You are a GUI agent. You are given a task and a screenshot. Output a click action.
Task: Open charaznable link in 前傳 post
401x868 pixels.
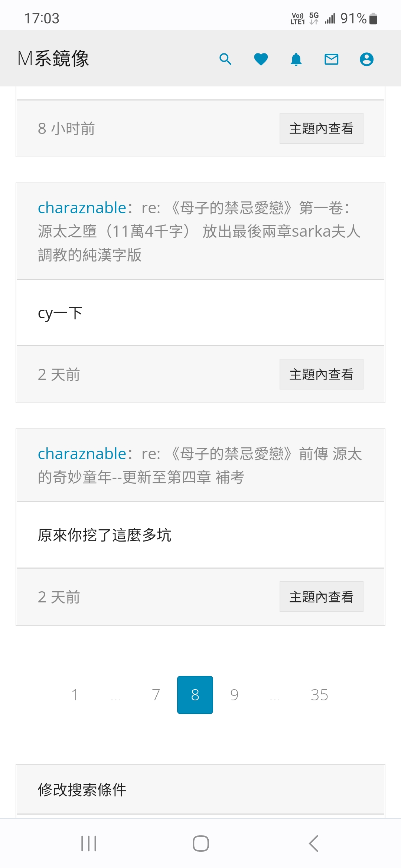point(82,454)
